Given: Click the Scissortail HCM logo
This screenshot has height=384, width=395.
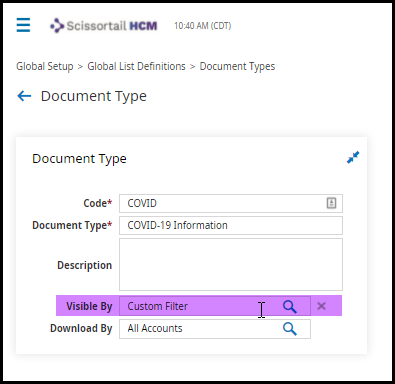Looking at the screenshot, I should [x=104, y=26].
